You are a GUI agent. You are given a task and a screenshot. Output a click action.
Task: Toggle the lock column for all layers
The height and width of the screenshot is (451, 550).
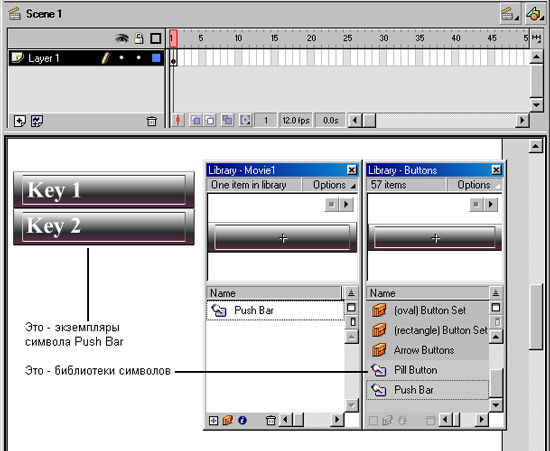tap(139, 38)
